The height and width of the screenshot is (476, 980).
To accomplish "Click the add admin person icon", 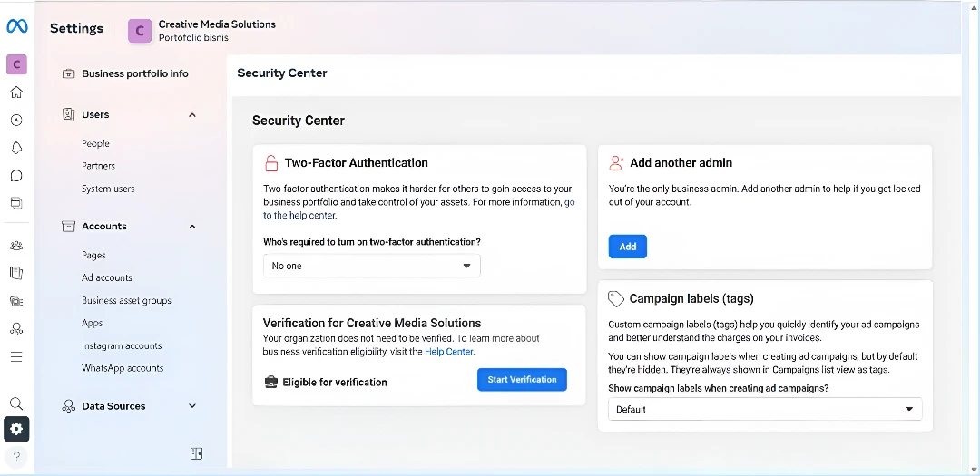I will pyautogui.click(x=616, y=163).
